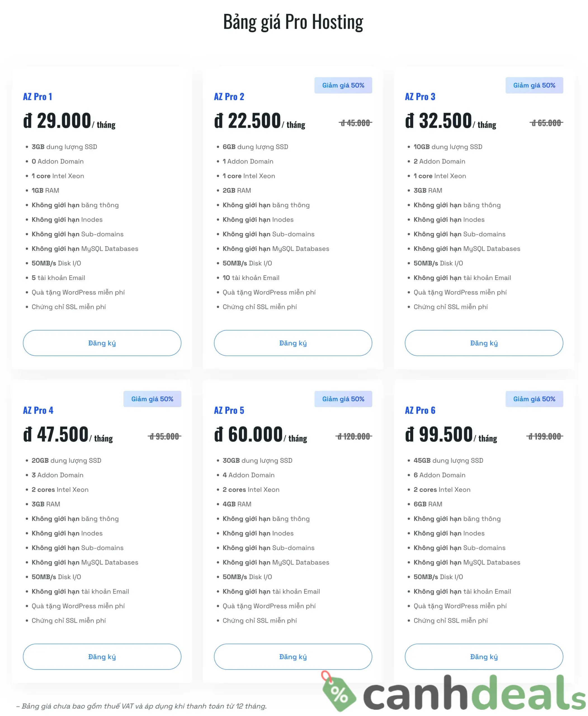Image resolution: width=588 pixels, height=716 pixels.
Task: Click the AZ Pro 3 plan name
Action: pos(420,97)
